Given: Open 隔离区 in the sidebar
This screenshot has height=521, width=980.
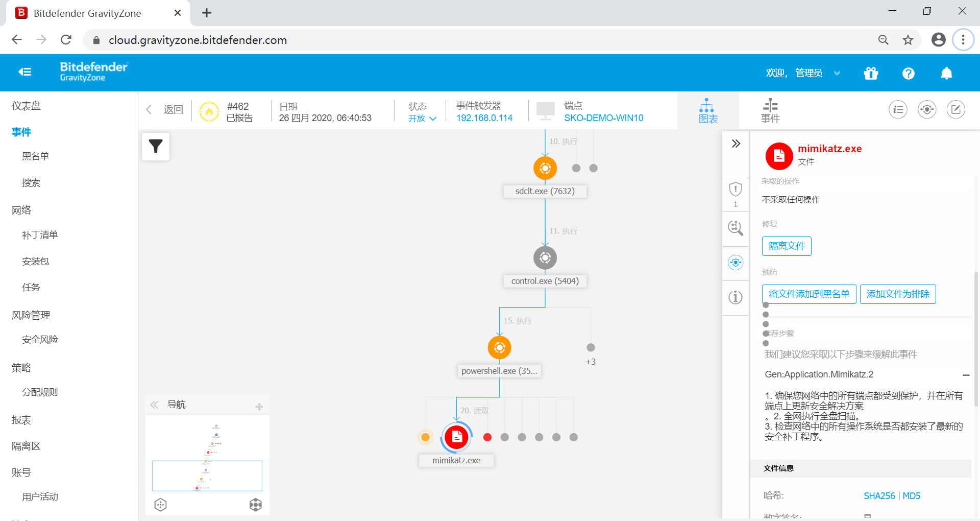Looking at the screenshot, I should [26, 446].
